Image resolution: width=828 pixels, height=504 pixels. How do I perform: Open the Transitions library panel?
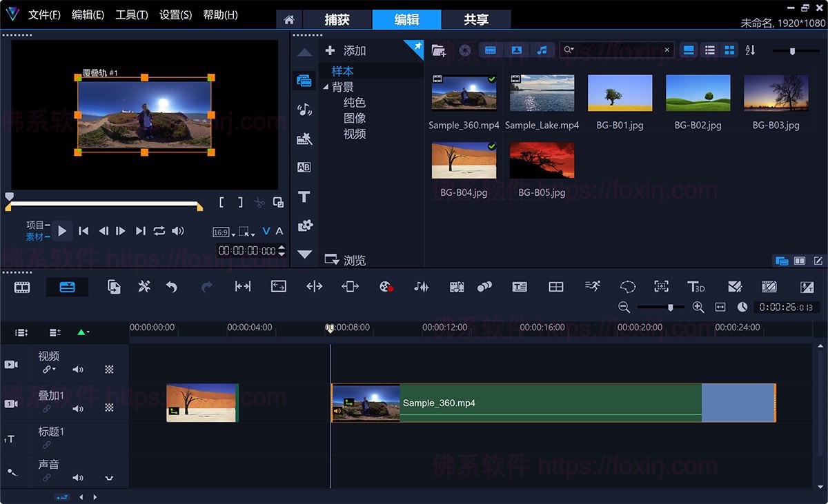[304, 167]
